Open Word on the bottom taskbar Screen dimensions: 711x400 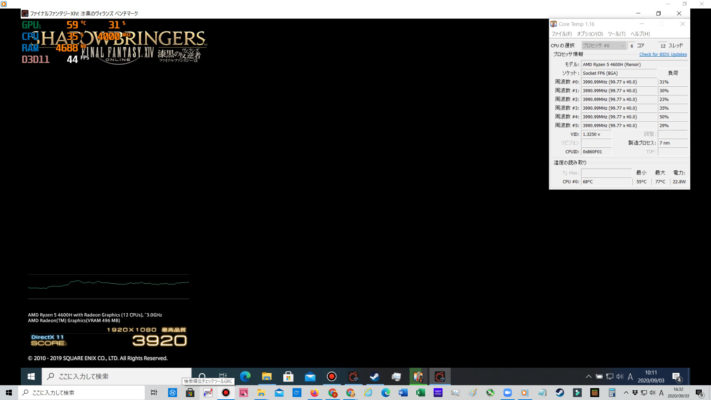(403, 393)
